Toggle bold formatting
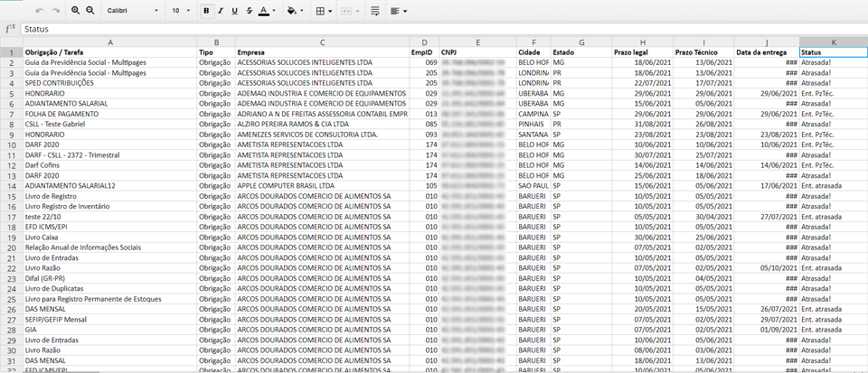 point(207,11)
